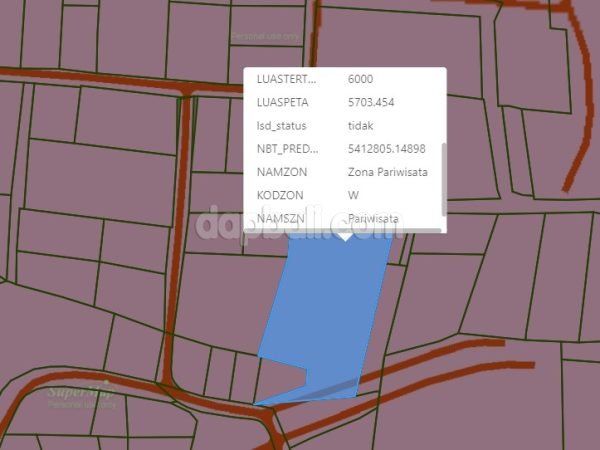Screen dimensions: 600x450
Task: Click the zone code value 'W'
Action: point(353,195)
